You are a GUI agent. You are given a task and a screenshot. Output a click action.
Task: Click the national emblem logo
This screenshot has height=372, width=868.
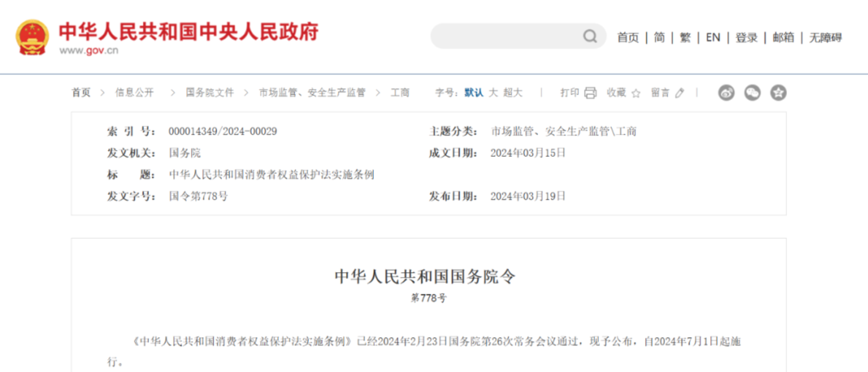coord(32,37)
